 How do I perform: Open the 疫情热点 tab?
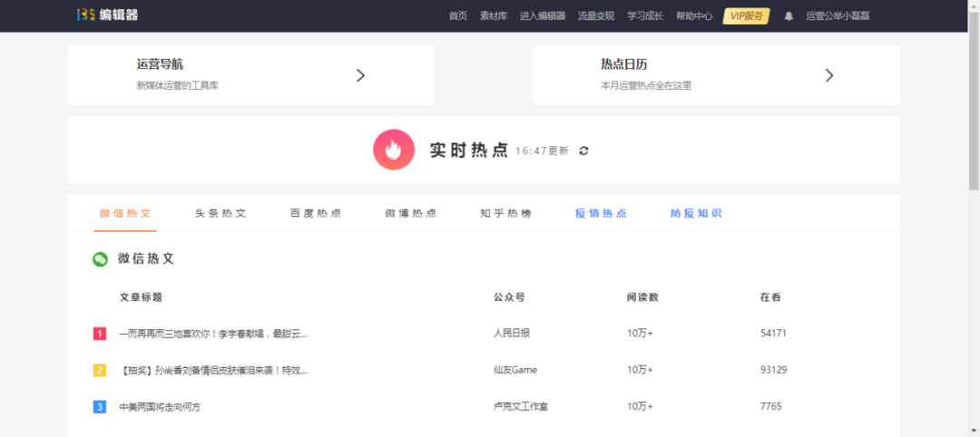(601, 214)
